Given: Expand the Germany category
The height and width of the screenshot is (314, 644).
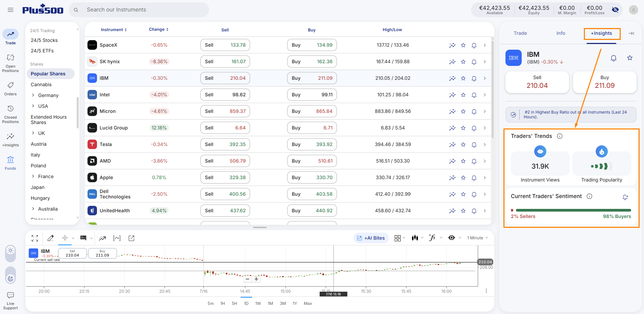Looking at the screenshot, I should [x=33, y=95].
